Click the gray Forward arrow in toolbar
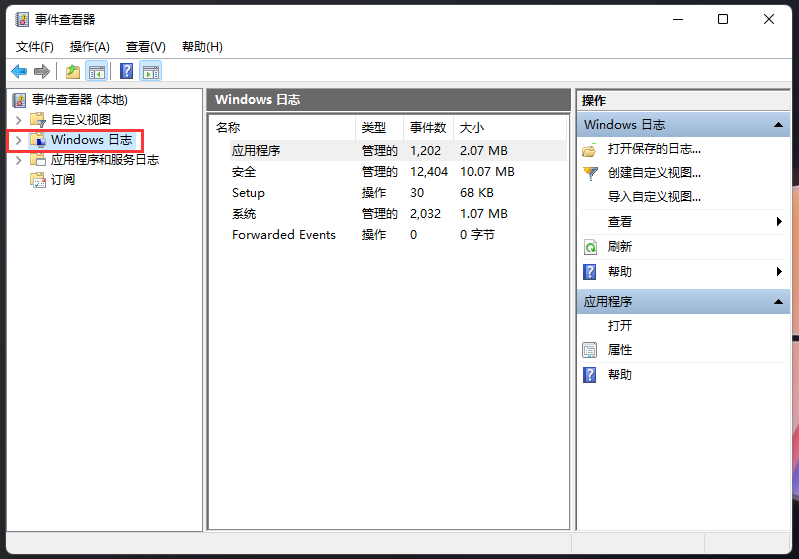 click(x=42, y=71)
